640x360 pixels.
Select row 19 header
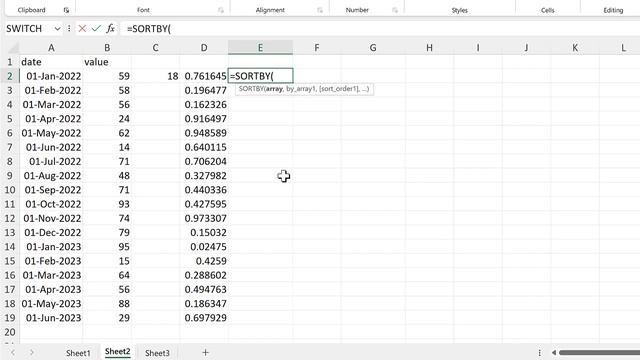pos(10,318)
